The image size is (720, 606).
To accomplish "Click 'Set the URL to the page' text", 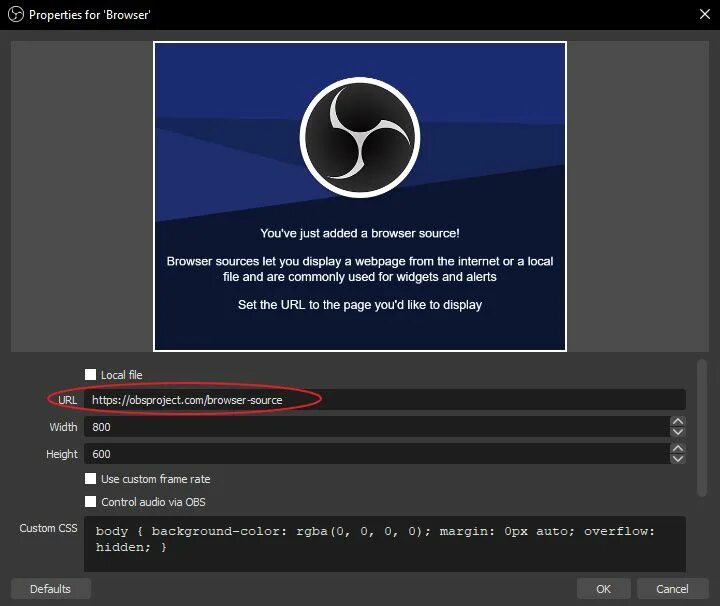I will (360, 305).
